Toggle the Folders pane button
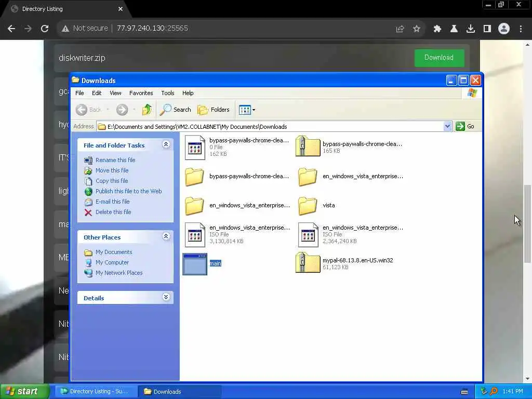 (214, 110)
